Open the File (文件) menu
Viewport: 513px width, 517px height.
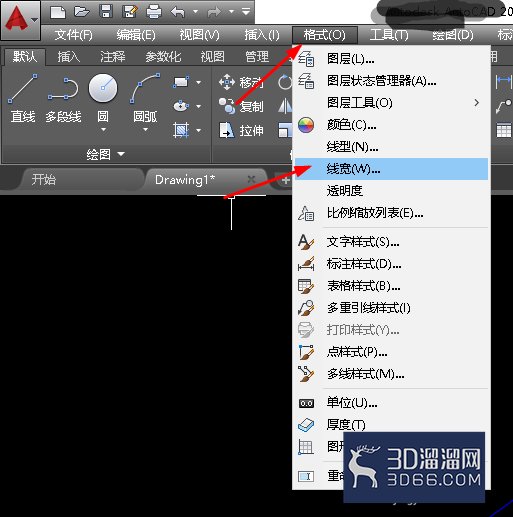click(73, 35)
